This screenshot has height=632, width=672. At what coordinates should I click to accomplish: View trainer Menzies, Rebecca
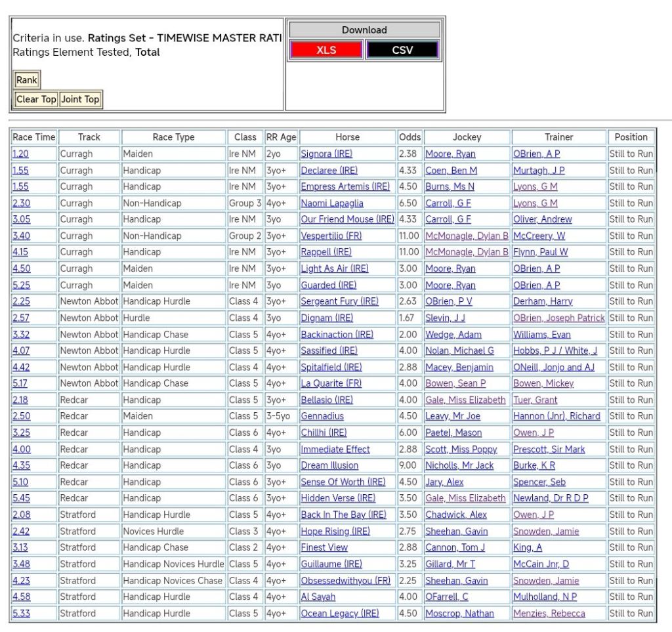(549, 613)
